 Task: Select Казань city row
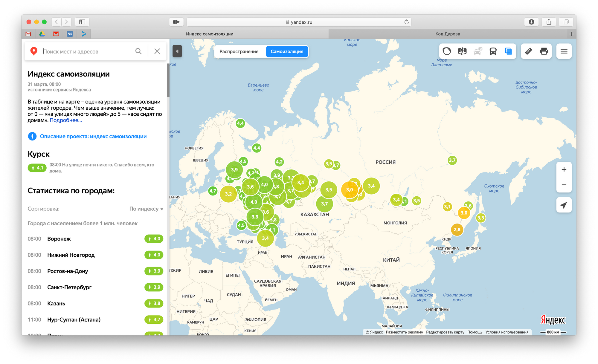pos(95,303)
